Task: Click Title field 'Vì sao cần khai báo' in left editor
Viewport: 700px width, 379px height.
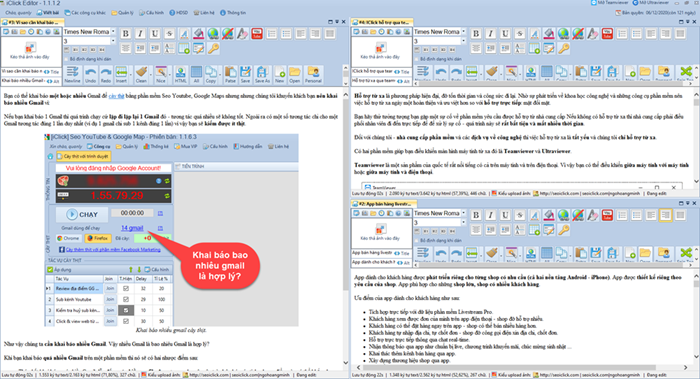Action: pos(22,71)
